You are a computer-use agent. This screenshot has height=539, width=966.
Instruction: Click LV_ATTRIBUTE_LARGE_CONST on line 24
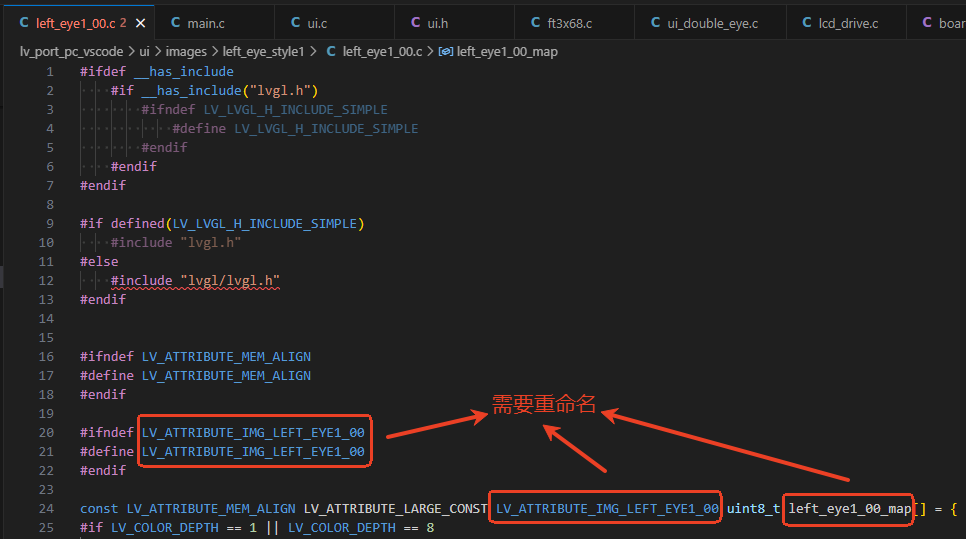(396, 509)
